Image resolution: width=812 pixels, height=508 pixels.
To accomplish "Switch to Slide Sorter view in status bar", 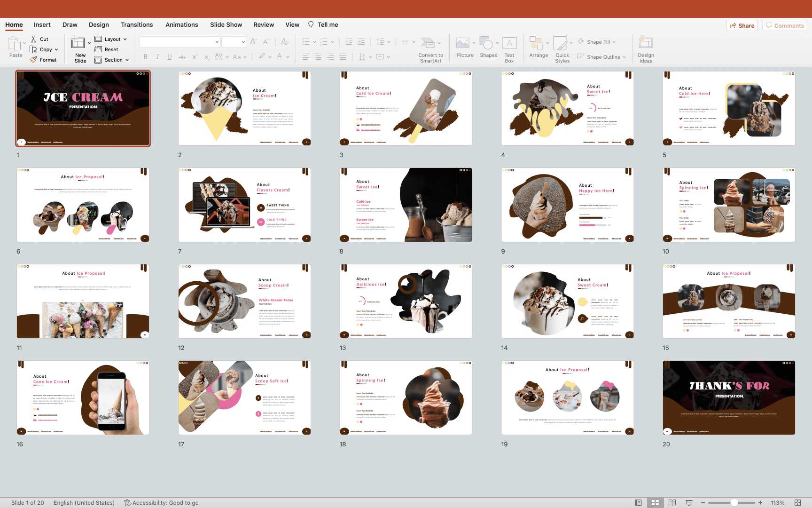I will [x=655, y=503].
